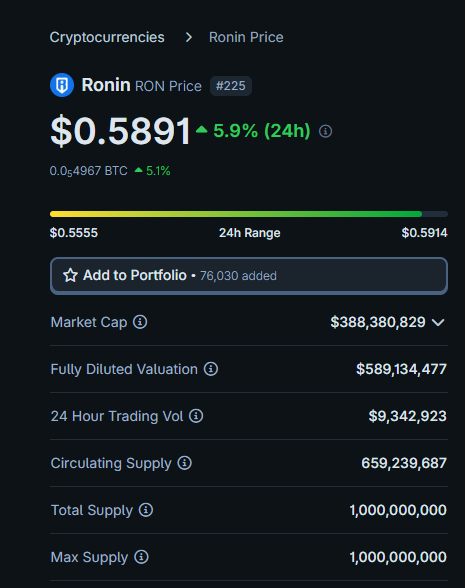Expand the Market Cap chevron dropdown
This screenshot has width=465, height=588.
coord(438,322)
